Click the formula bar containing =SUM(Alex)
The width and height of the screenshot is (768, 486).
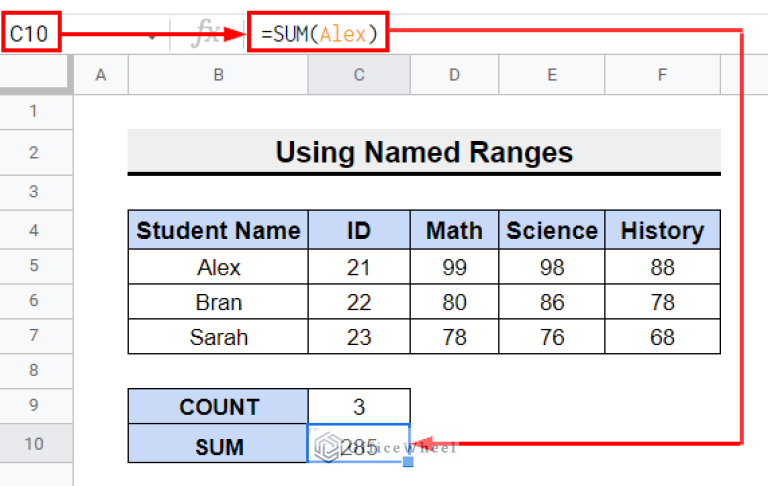click(318, 33)
